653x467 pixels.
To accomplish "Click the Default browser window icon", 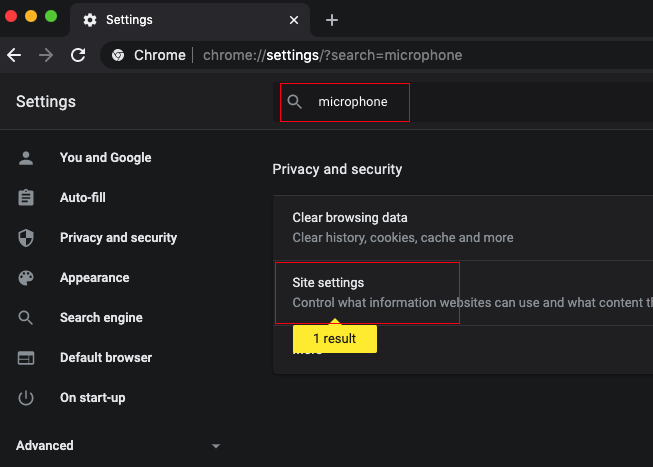I will click(x=26, y=358).
